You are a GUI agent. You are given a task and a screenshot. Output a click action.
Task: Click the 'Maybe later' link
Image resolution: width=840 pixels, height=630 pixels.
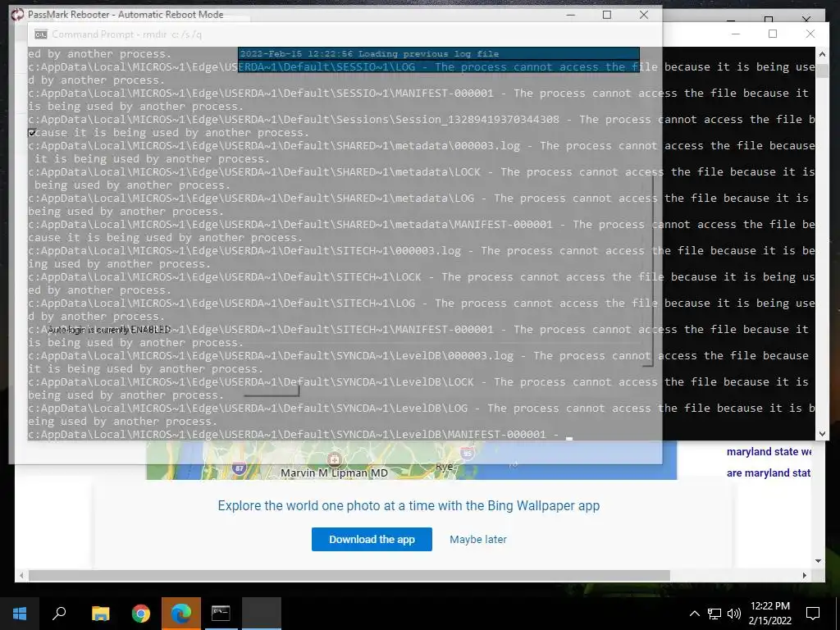[x=478, y=540]
